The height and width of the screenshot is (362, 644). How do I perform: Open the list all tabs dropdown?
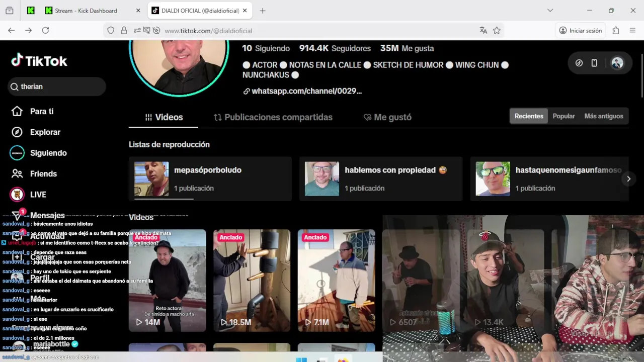tap(550, 11)
